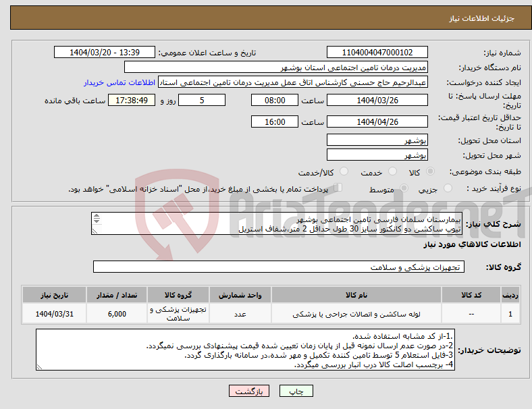
Task: Click the کد کالا column header
Action: pyautogui.click(x=471, y=295)
